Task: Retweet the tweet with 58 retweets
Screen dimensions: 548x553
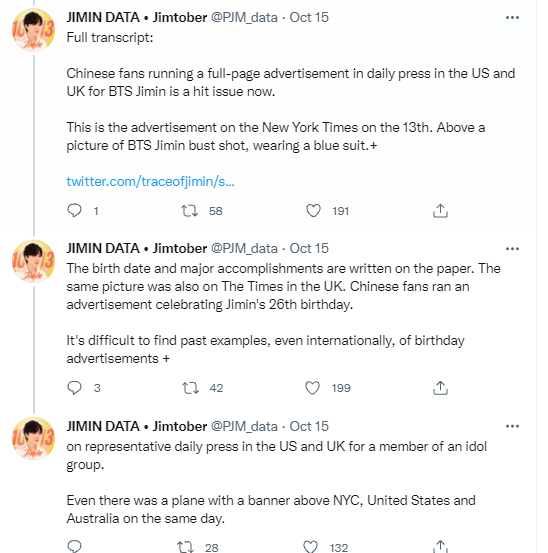Action: (x=189, y=211)
